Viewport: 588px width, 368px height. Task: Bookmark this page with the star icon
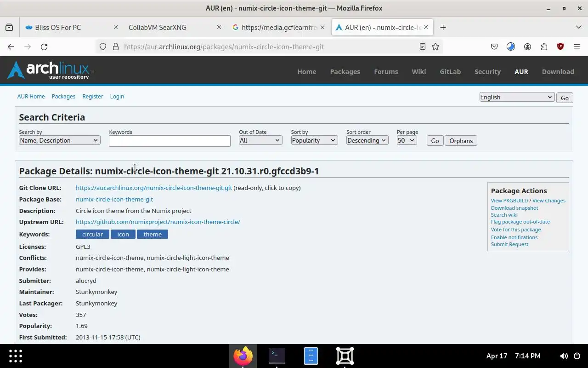(435, 46)
